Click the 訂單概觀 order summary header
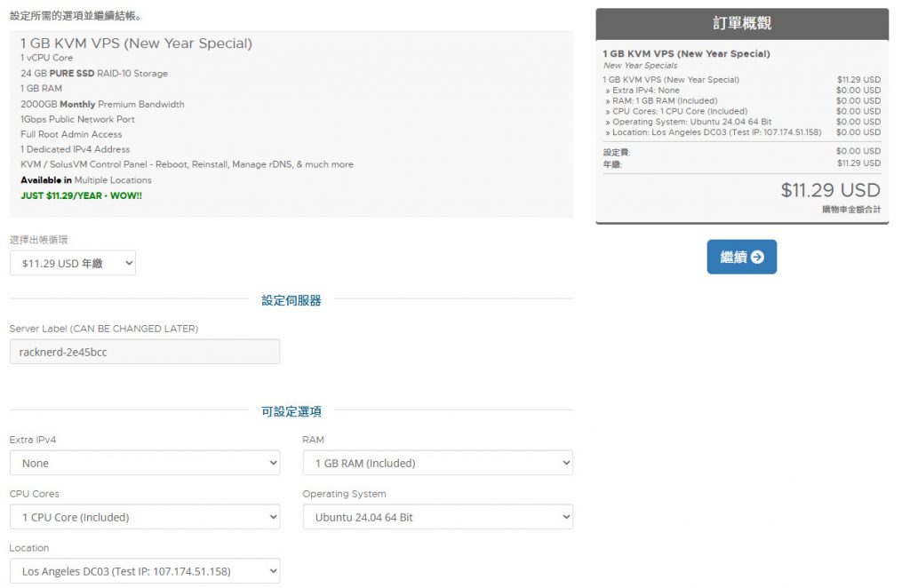 coord(741,24)
